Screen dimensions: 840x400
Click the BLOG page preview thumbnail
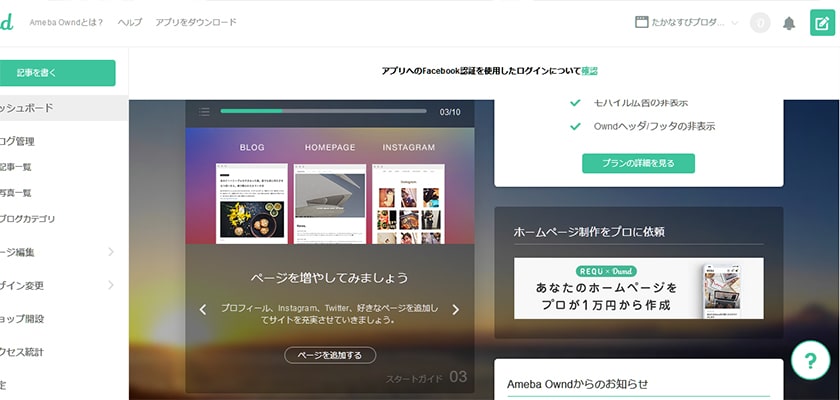(252, 203)
